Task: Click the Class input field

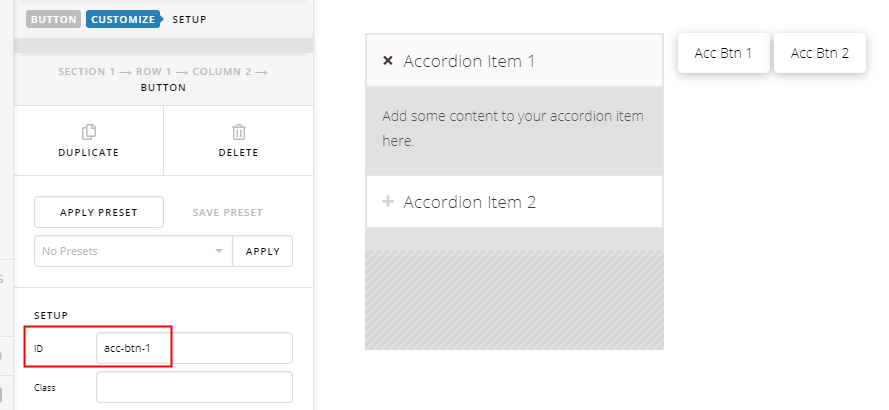Action: tap(194, 387)
